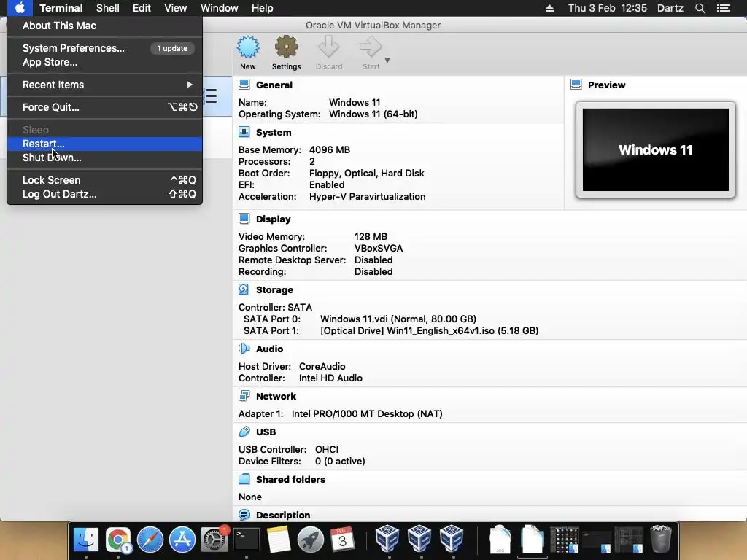747x560 pixels.
Task: Open the Help menu in the menu bar
Action: click(262, 8)
